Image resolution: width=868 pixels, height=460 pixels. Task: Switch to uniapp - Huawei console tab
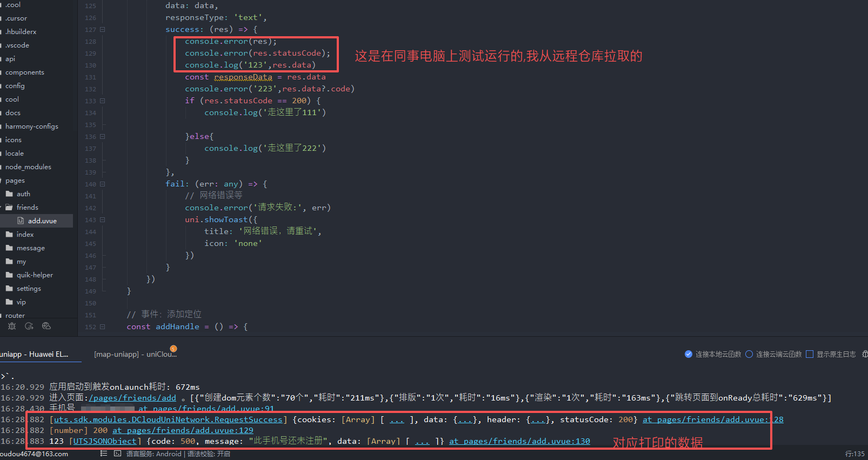35,354
